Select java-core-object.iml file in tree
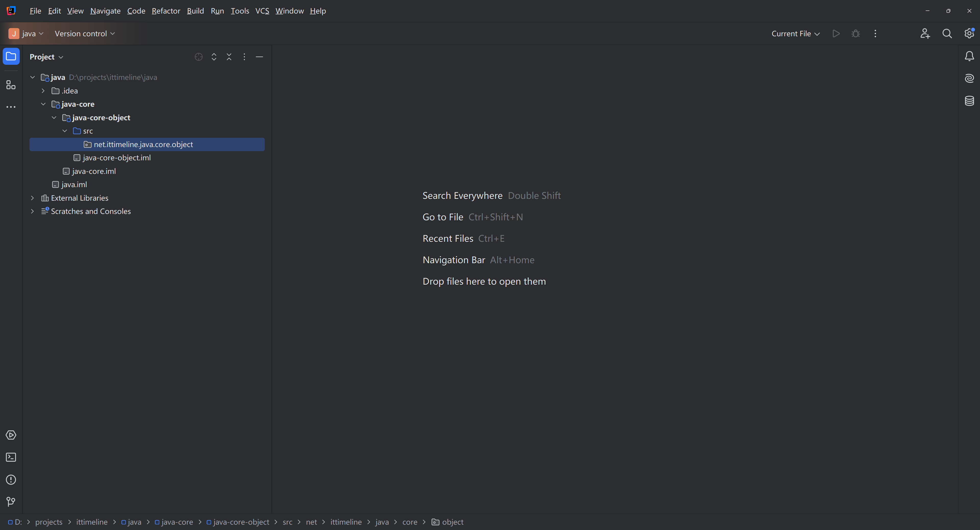980x530 pixels. pos(116,158)
